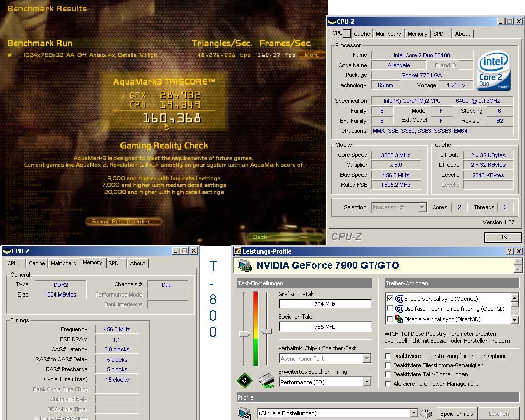
Task: Click the monitor icon next to the profile dropdown
Action: 245,414
